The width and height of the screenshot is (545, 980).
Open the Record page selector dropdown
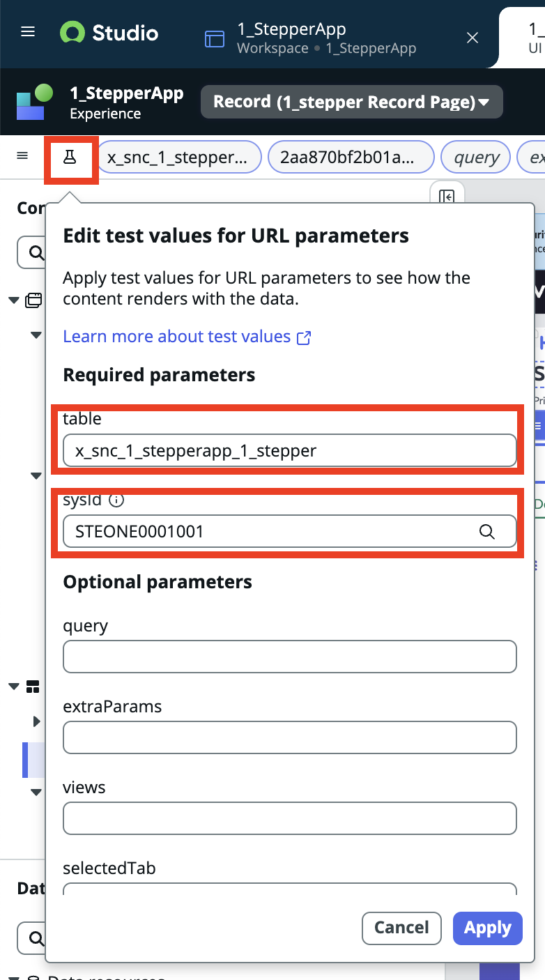[352, 102]
